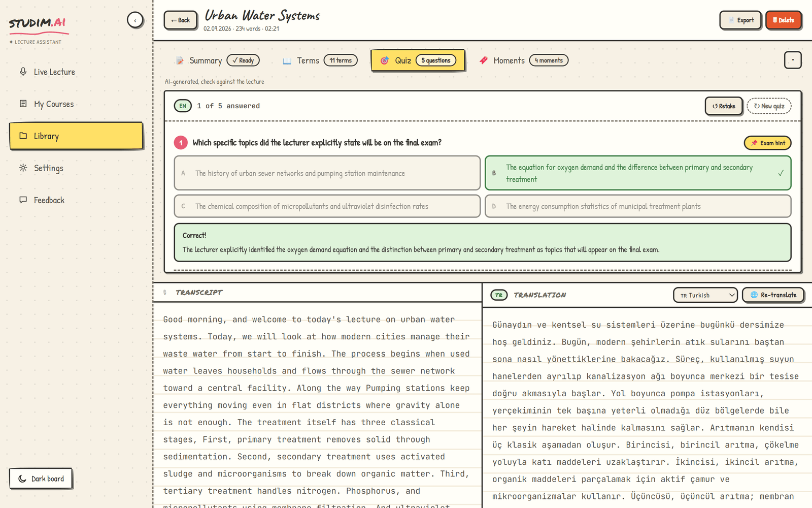The image size is (812, 508).
Task: Click the question number 1 circle
Action: point(181,143)
